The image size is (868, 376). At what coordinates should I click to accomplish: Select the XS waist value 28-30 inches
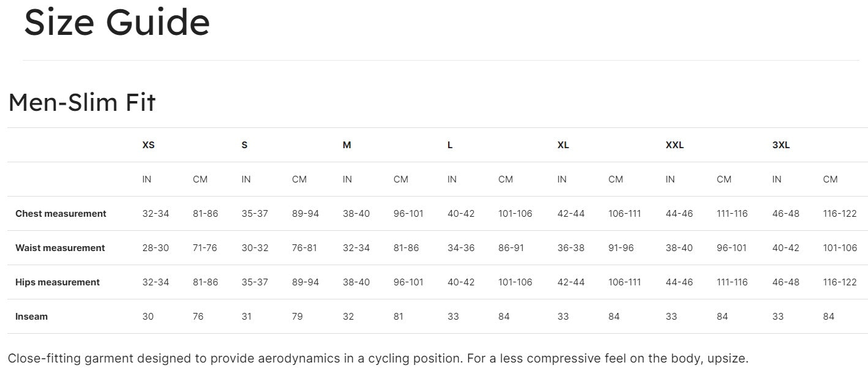tap(155, 248)
